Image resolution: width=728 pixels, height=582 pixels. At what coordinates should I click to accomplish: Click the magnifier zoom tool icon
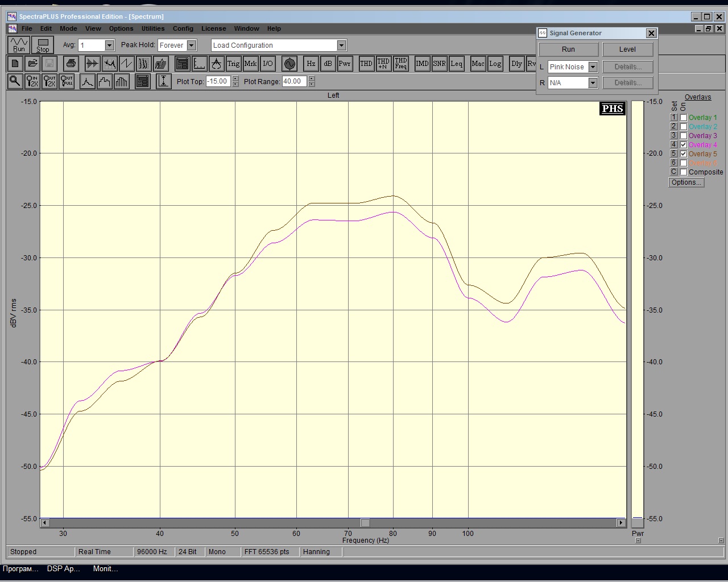coord(15,81)
